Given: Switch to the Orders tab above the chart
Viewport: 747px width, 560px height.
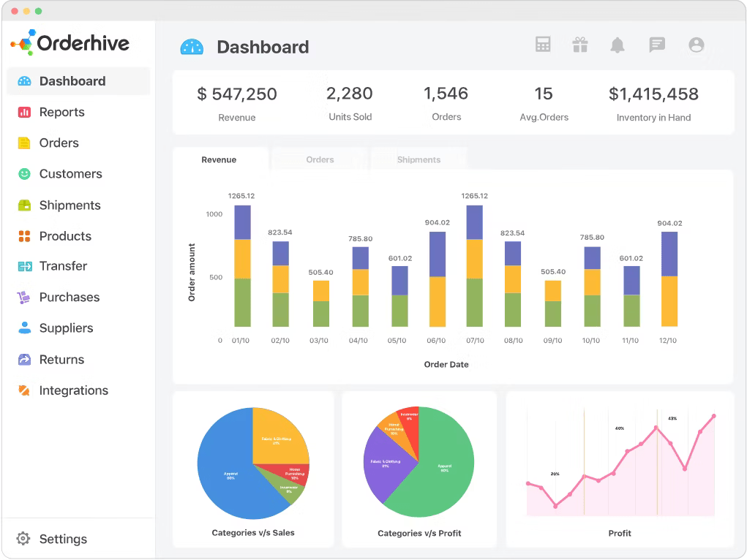Looking at the screenshot, I should (320, 159).
